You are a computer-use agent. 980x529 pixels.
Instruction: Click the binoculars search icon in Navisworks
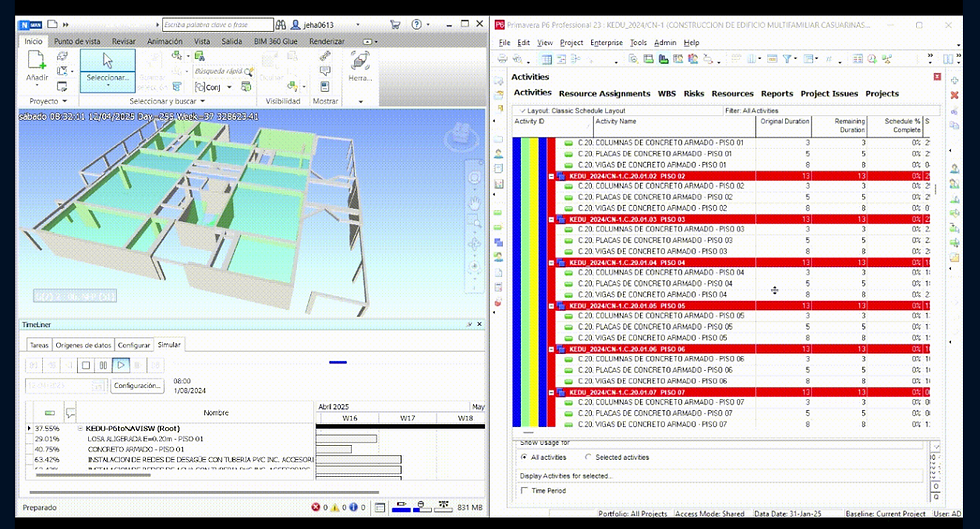pos(281,24)
